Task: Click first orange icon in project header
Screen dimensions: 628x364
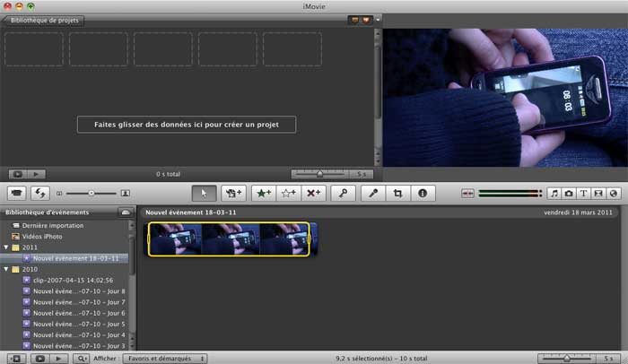Action: (x=355, y=20)
